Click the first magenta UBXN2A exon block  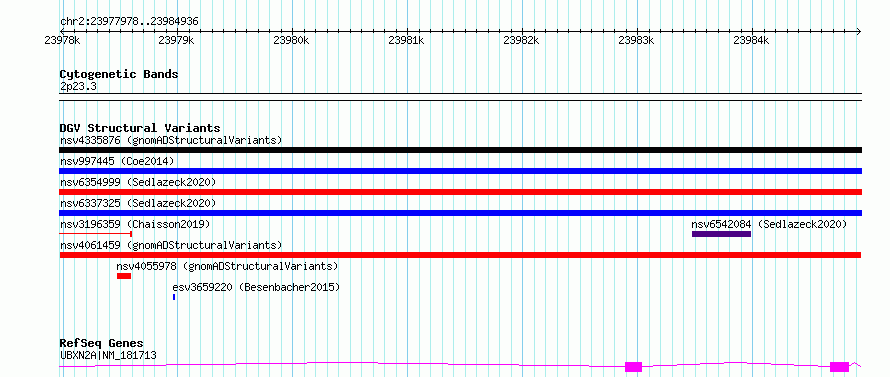pos(633,367)
